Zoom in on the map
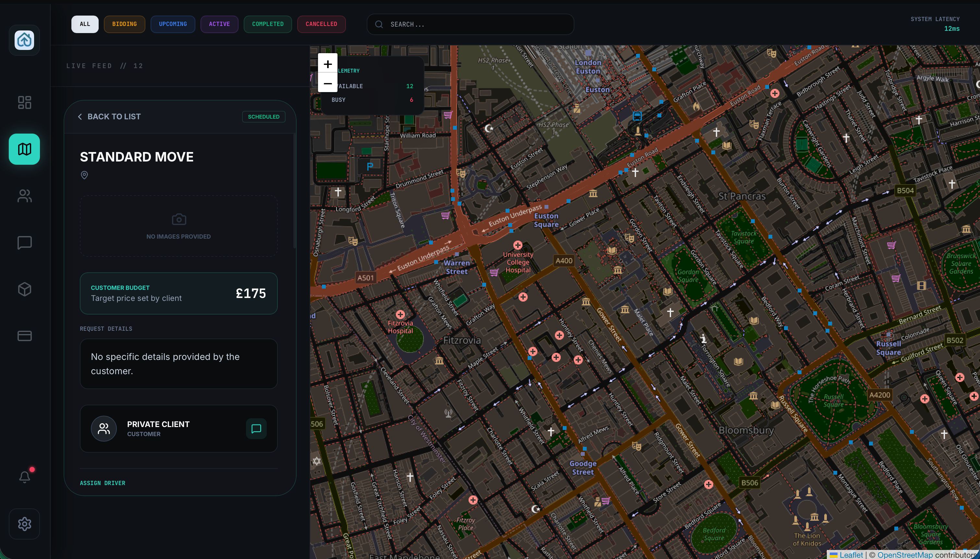This screenshot has height=559, width=980. (328, 64)
